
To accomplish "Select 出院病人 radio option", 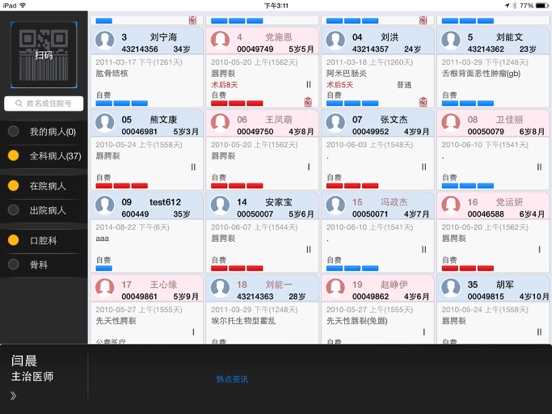I will pos(13,210).
